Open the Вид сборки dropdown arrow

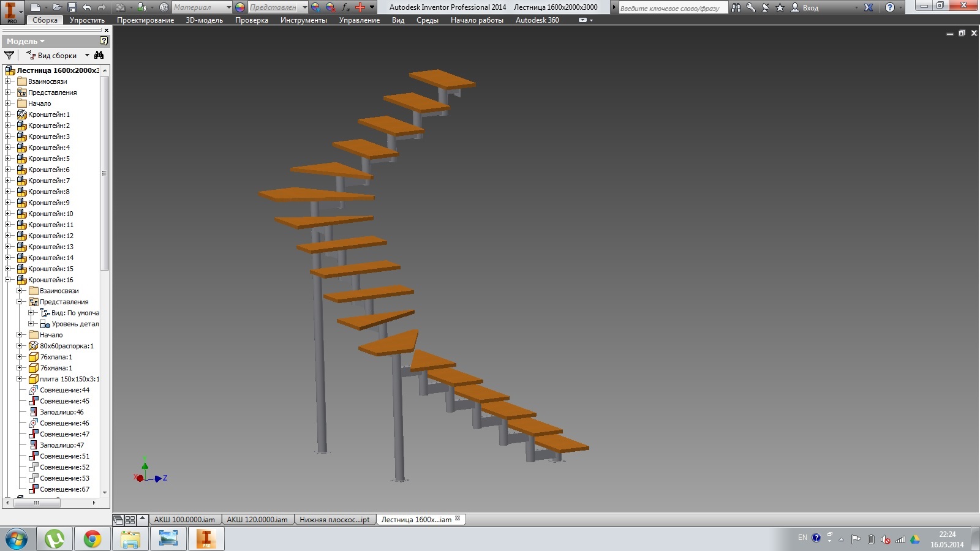(x=87, y=55)
